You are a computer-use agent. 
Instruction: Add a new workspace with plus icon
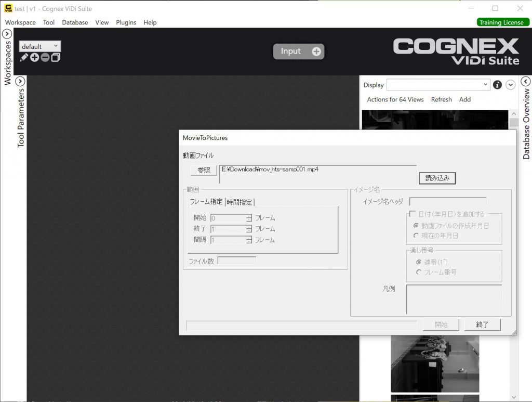35,57
